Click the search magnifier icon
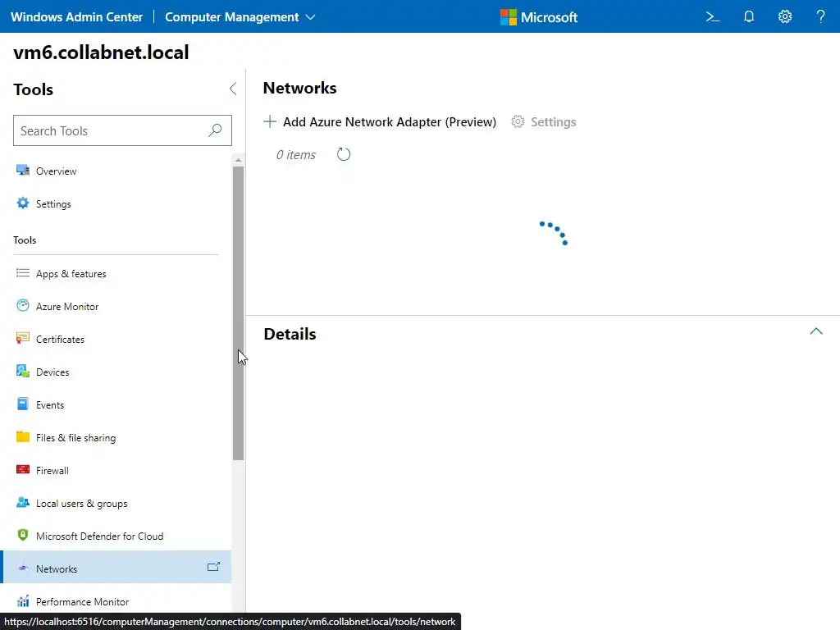Viewport: 840px width, 630px height. [215, 130]
